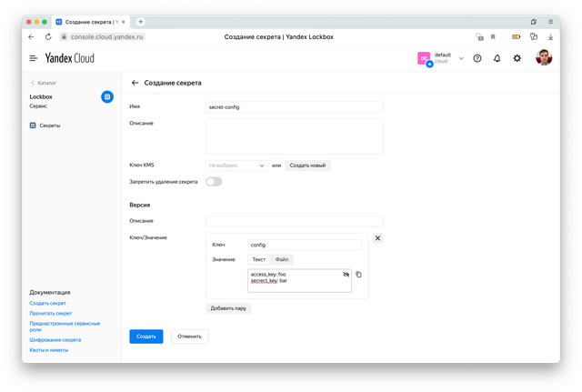
Task: Click the Создать button
Action: (x=146, y=337)
